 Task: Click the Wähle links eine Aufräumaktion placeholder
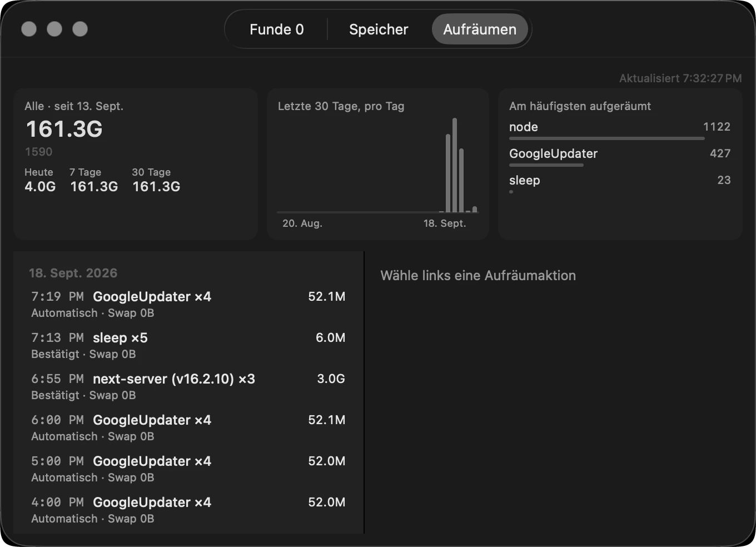[x=478, y=276]
